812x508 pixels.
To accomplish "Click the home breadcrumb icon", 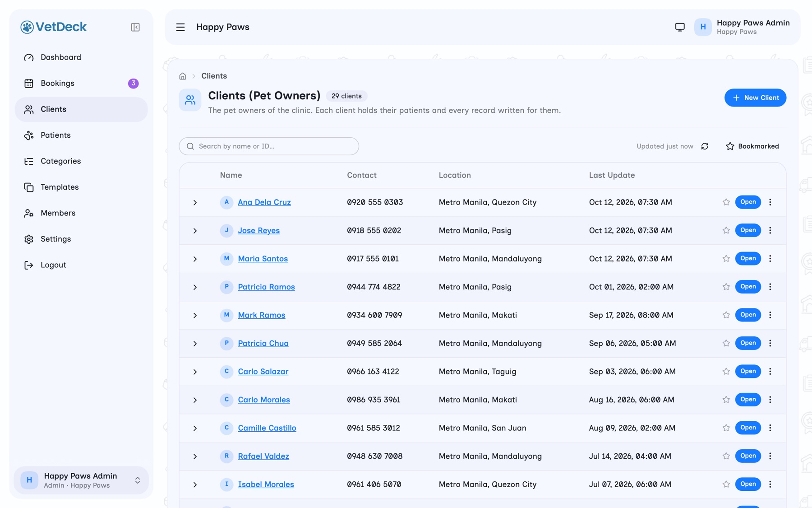I will pos(183,76).
